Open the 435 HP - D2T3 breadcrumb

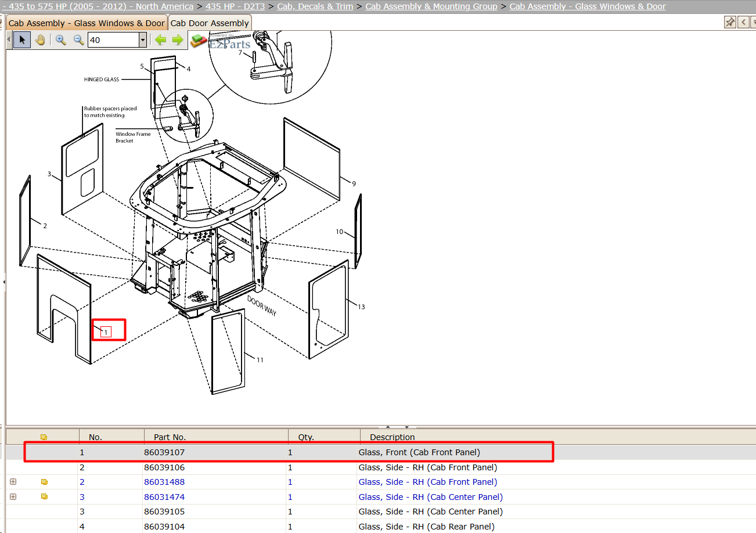[235, 6]
